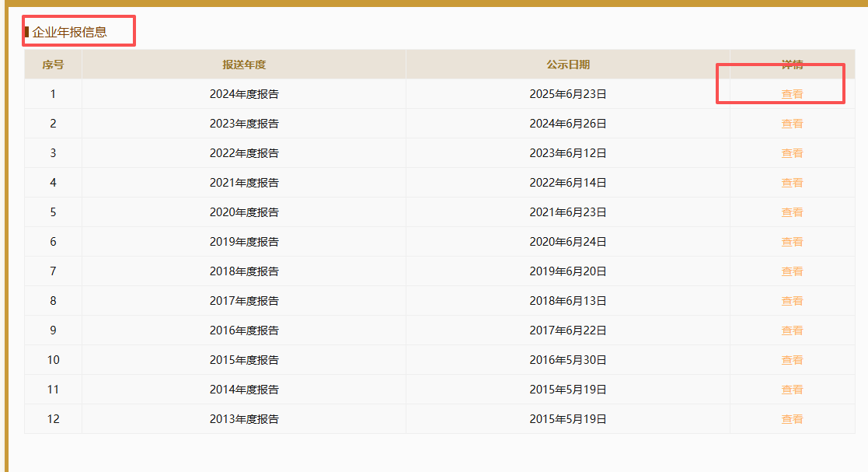This screenshot has width=868, height=472.
Task: Select the 2015年度报告 cell
Action: click(x=244, y=360)
